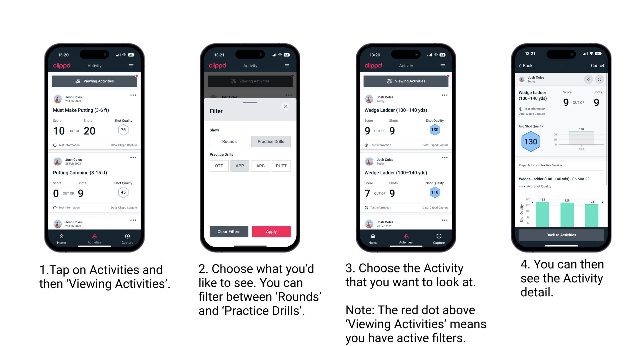Toggle the APP filter chip
Image resolution: width=644 pixels, height=346 pixels.
(x=240, y=165)
